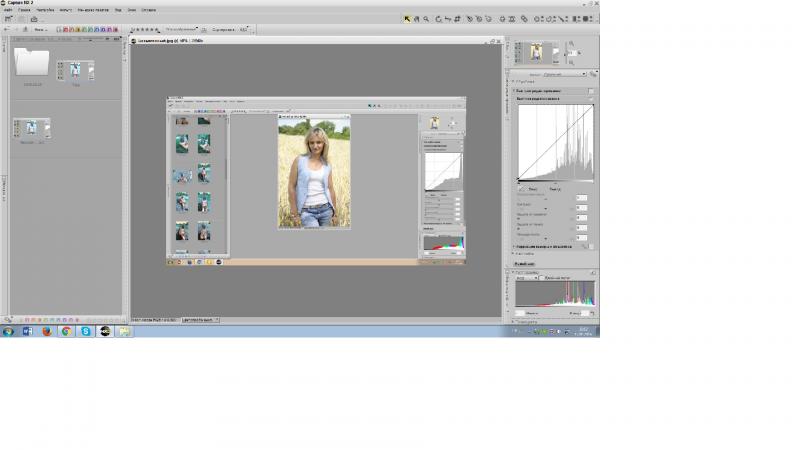Set the star rating filter in browser toolbar
The image size is (800, 450).
point(145,30)
